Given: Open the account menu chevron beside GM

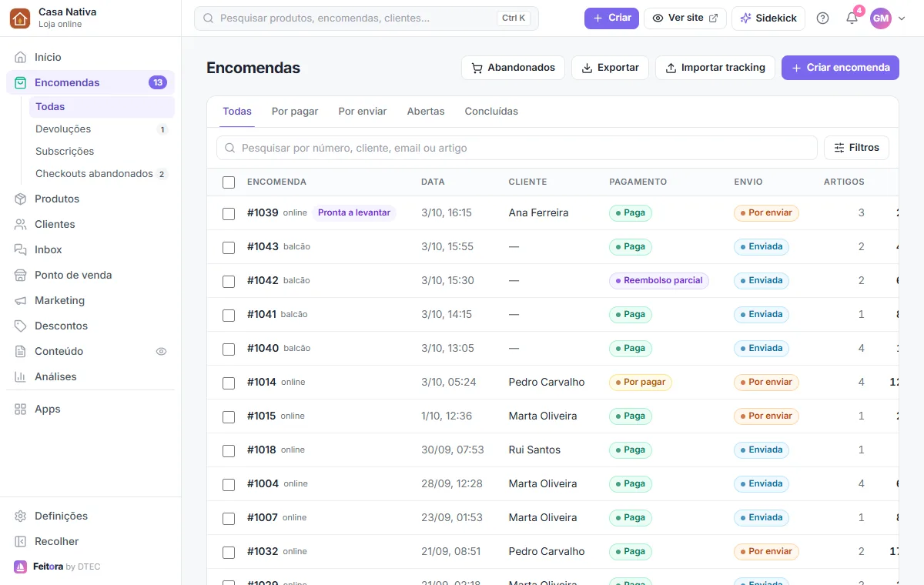Looking at the screenshot, I should point(902,18).
